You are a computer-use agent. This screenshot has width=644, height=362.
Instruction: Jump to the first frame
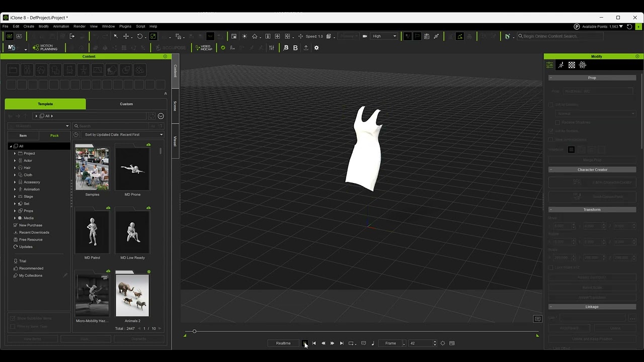click(314, 343)
